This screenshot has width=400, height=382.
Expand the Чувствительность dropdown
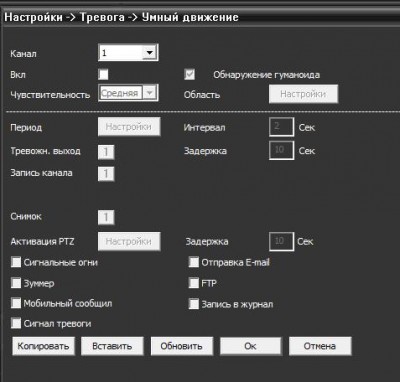click(150, 93)
